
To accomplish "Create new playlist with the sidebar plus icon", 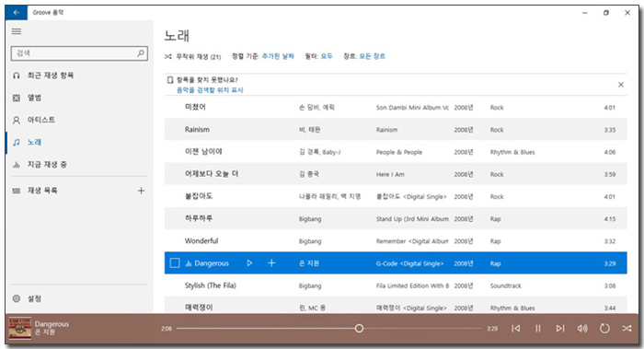I will coord(141,191).
